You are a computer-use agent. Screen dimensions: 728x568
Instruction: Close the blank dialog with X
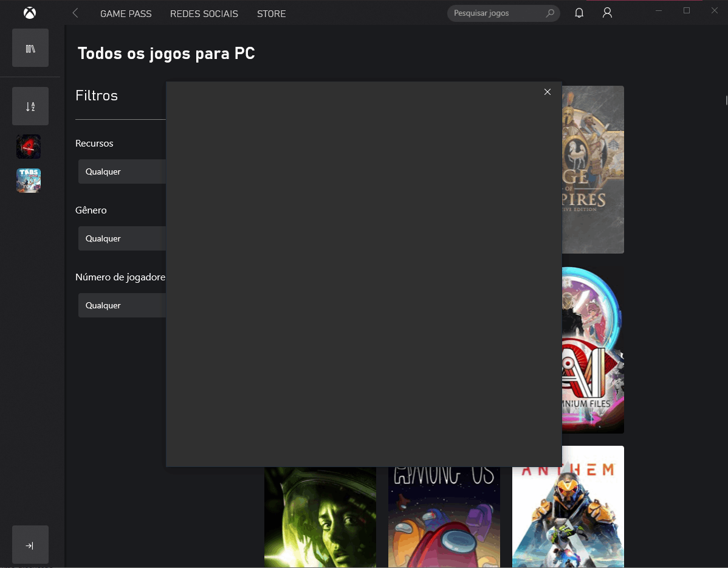(548, 92)
